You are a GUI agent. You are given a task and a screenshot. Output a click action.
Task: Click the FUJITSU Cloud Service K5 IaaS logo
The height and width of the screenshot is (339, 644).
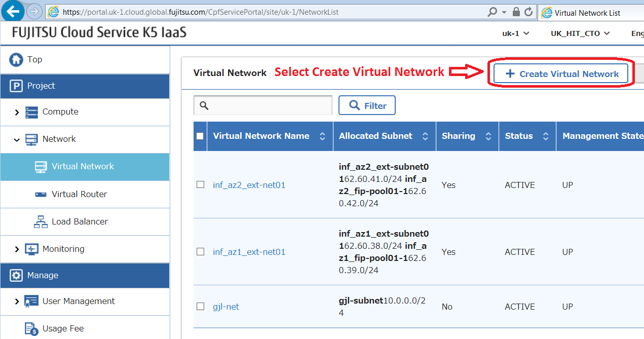tap(99, 33)
